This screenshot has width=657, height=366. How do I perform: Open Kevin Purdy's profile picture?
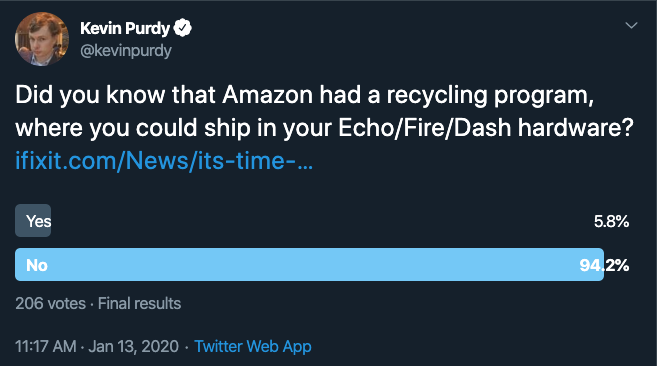coord(42,39)
